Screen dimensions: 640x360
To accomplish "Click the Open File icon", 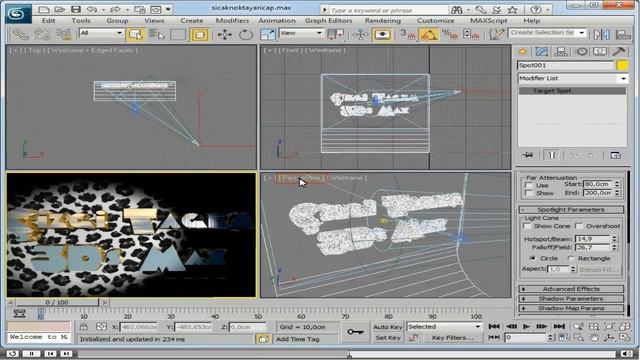I will tap(60, 9).
